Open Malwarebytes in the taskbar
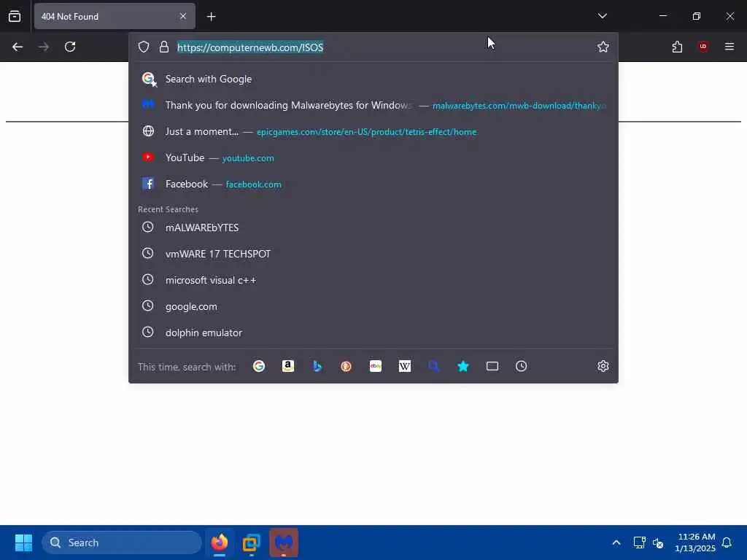Screen dimensions: 747x560 284,542
